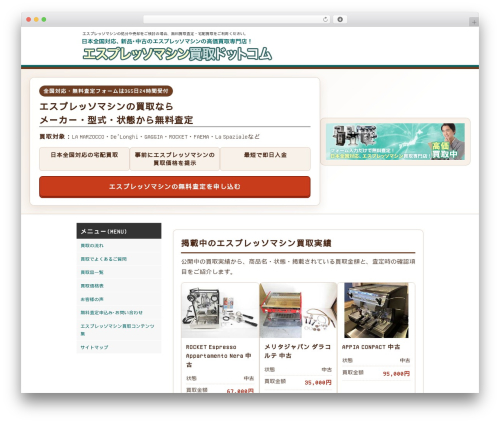Open the teal 高価買取中 banner image

[395, 142]
